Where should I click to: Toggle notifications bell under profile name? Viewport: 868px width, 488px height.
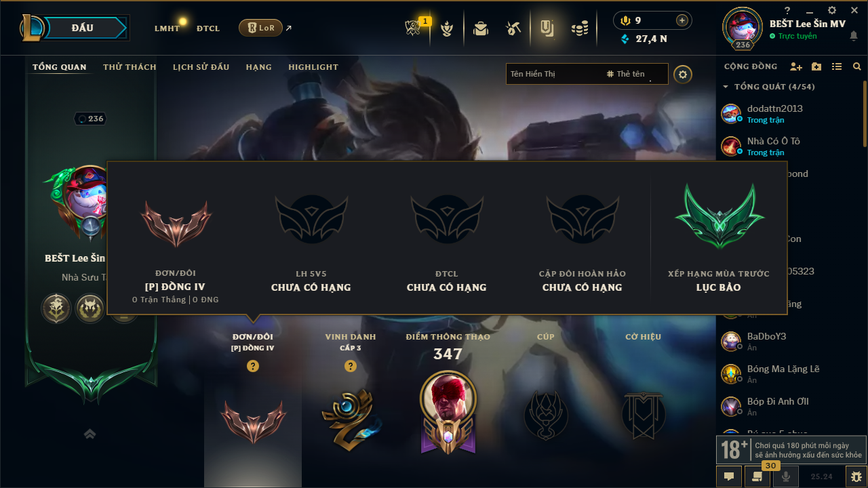(x=853, y=36)
